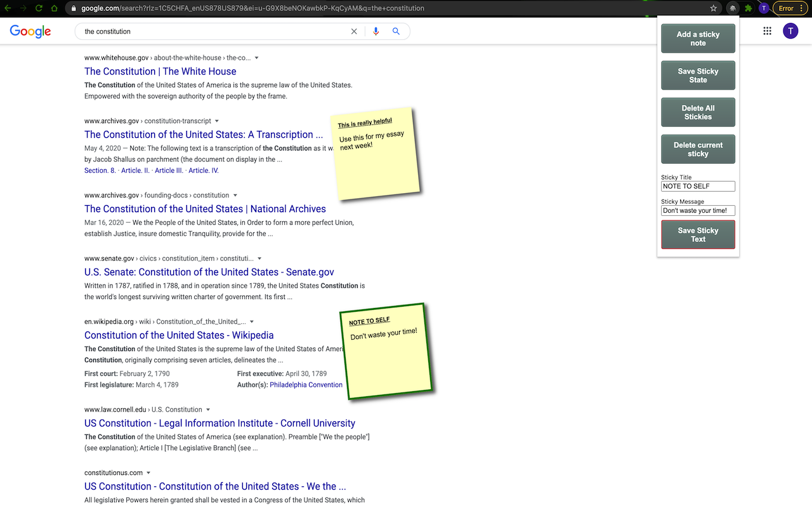
Task: Click the Save Sticky State button
Action: (698, 76)
